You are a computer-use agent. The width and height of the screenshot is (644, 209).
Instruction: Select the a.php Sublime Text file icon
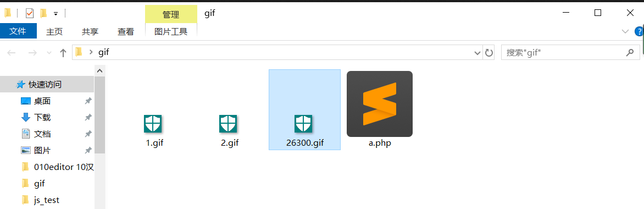coord(380,104)
